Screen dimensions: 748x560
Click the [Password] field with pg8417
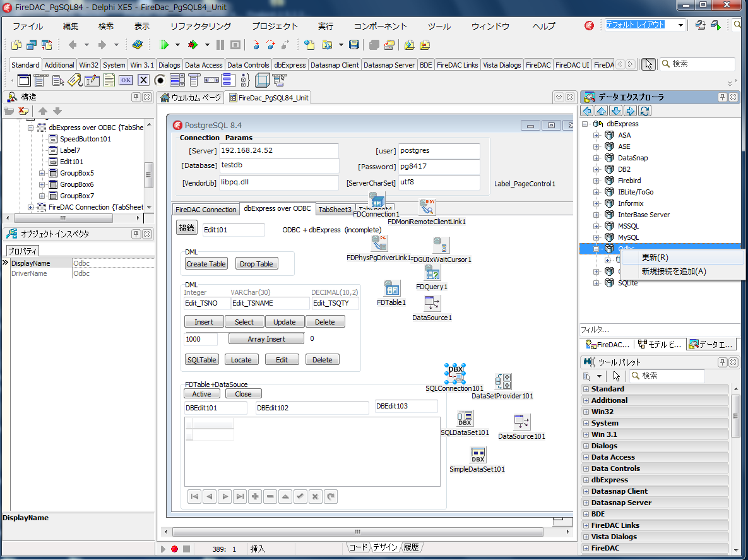[439, 167]
